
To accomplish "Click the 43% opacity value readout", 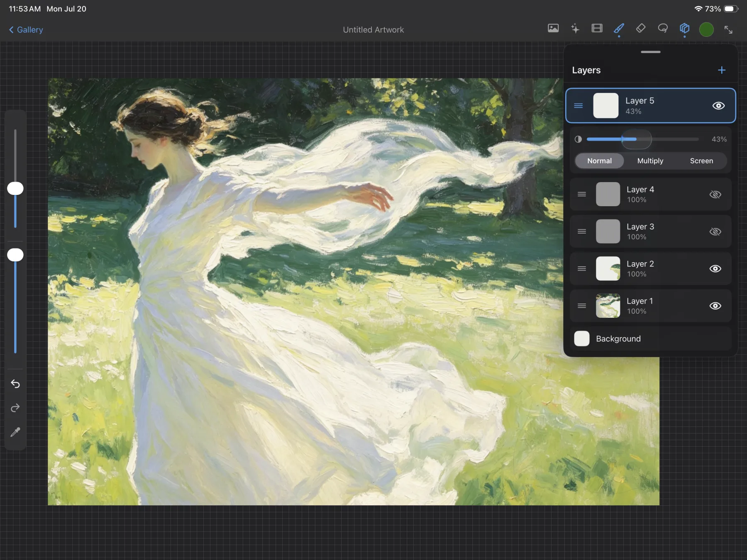I will click(719, 139).
